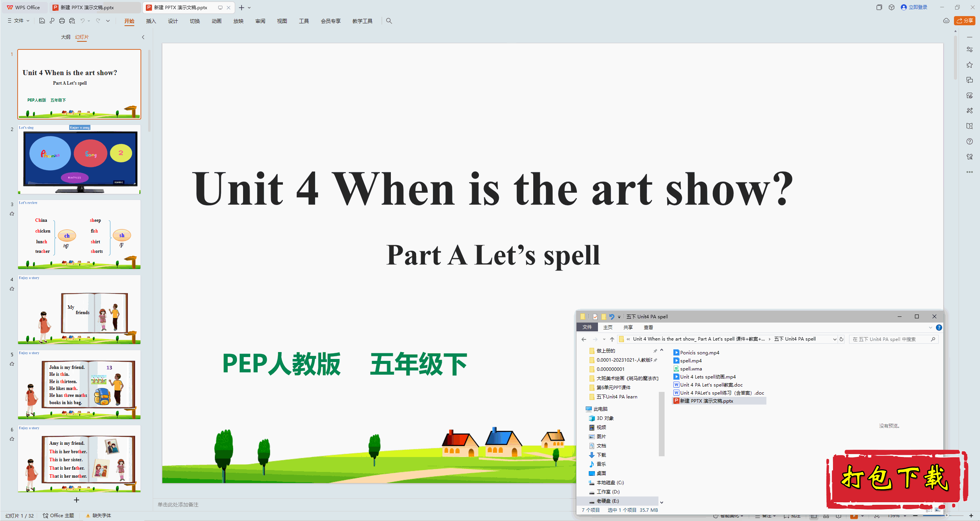This screenshot has width=980, height=521.
Task: Click the add slide plus below thumbnails
Action: (x=77, y=500)
